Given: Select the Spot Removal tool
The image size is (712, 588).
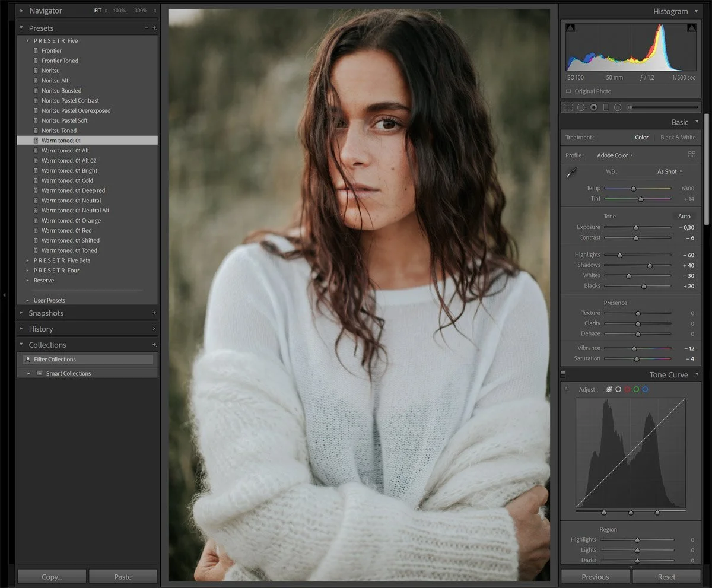Looking at the screenshot, I should click(x=581, y=107).
